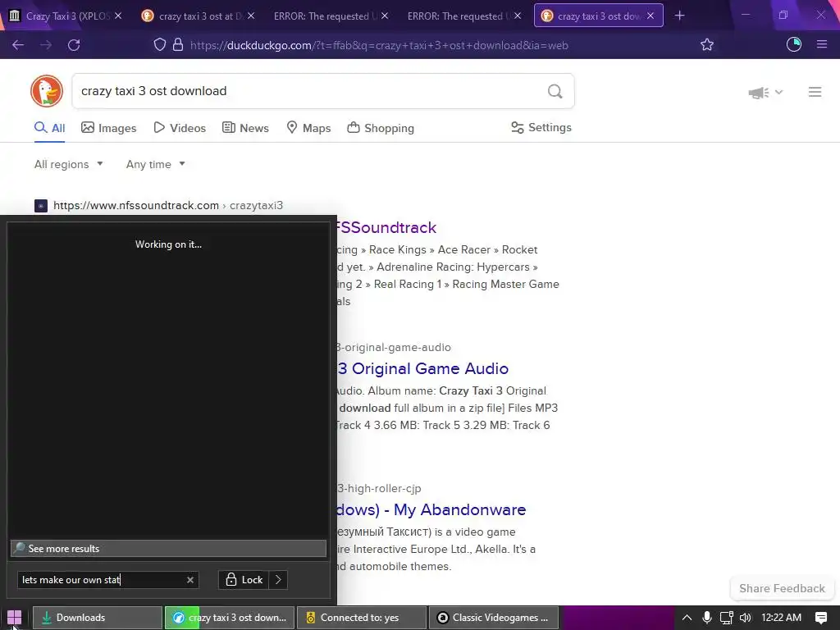The width and height of the screenshot is (840, 630).
Task: Click the browser forward arrow
Action: tap(46, 45)
